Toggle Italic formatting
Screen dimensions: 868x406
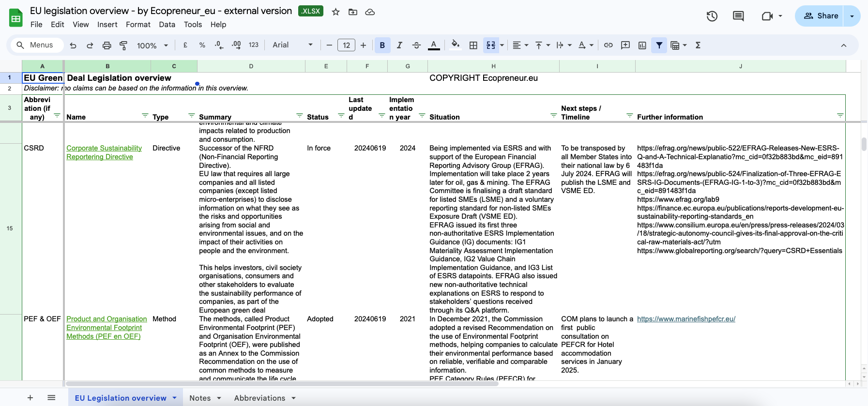point(399,45)
